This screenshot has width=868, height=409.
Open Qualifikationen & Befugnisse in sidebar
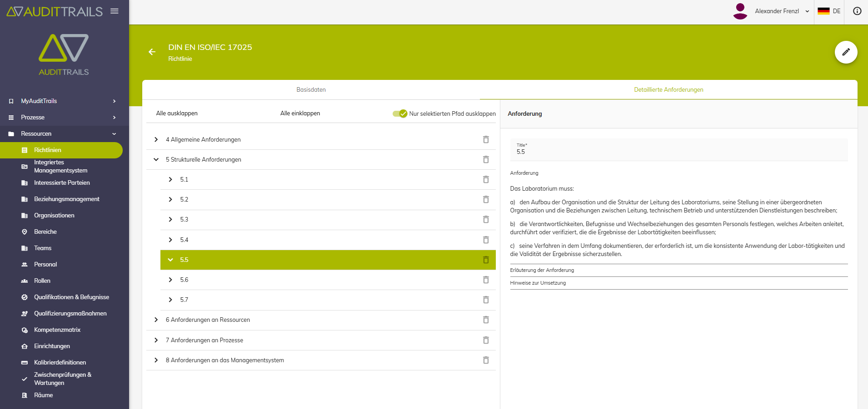[x=72, y=297]
